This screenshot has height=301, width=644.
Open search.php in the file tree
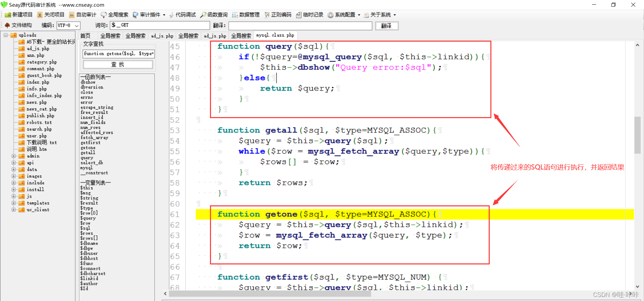pos(39,129)
